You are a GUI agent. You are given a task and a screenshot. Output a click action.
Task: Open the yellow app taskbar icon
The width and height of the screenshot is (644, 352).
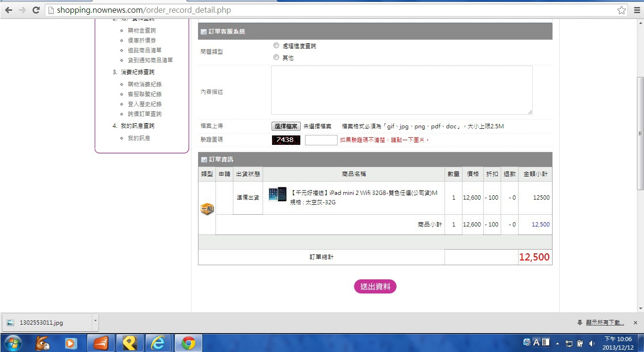(129, 344)
